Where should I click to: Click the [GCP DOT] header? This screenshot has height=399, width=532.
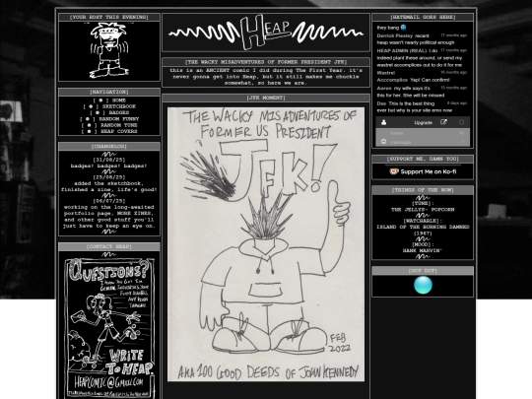[x=423, y=270]
